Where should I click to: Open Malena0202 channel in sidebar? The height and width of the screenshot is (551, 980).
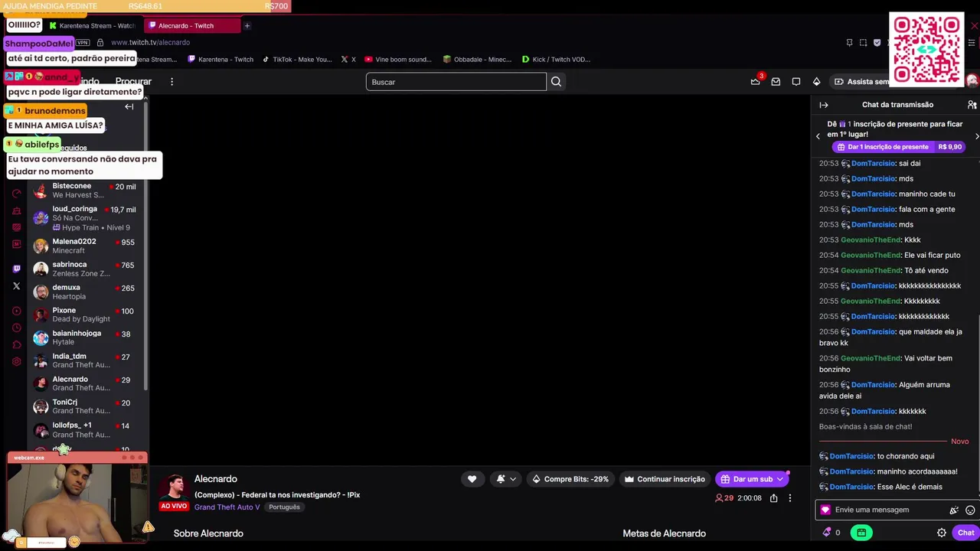click(85, 246)
